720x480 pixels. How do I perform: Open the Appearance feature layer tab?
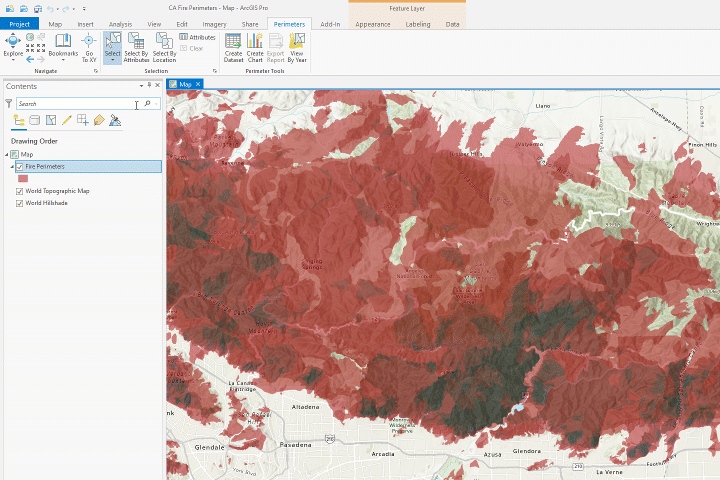(372, 24)
